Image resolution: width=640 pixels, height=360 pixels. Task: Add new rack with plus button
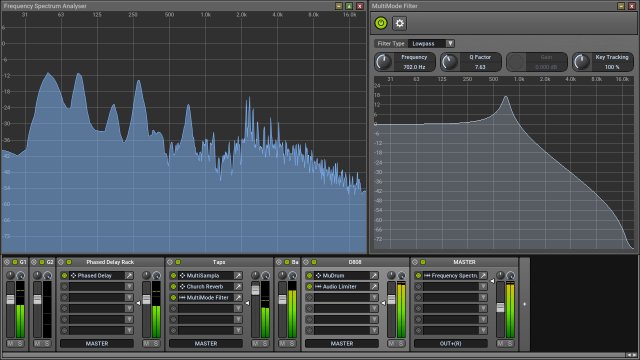pos(524,304)
